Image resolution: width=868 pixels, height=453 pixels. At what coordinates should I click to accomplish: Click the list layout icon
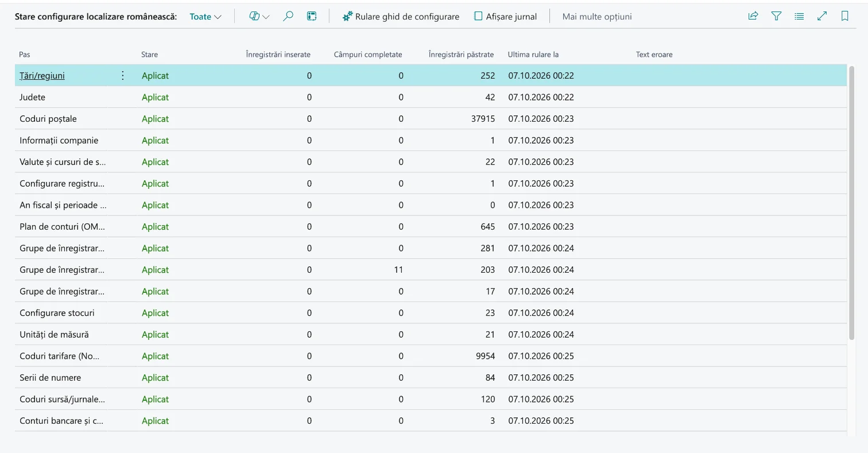pos(799,17)
